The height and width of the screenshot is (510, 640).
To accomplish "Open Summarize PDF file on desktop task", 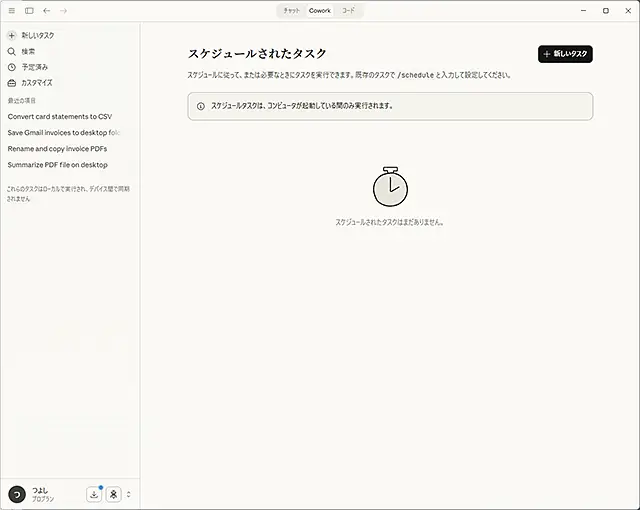I will [x=57, y=165].
